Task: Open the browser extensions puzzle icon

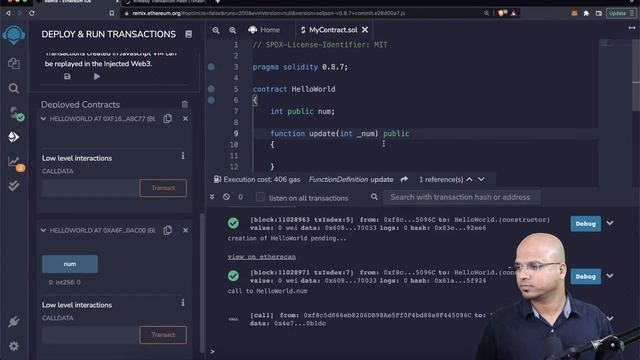Action: pyautogui.click(x=586, y=13)
